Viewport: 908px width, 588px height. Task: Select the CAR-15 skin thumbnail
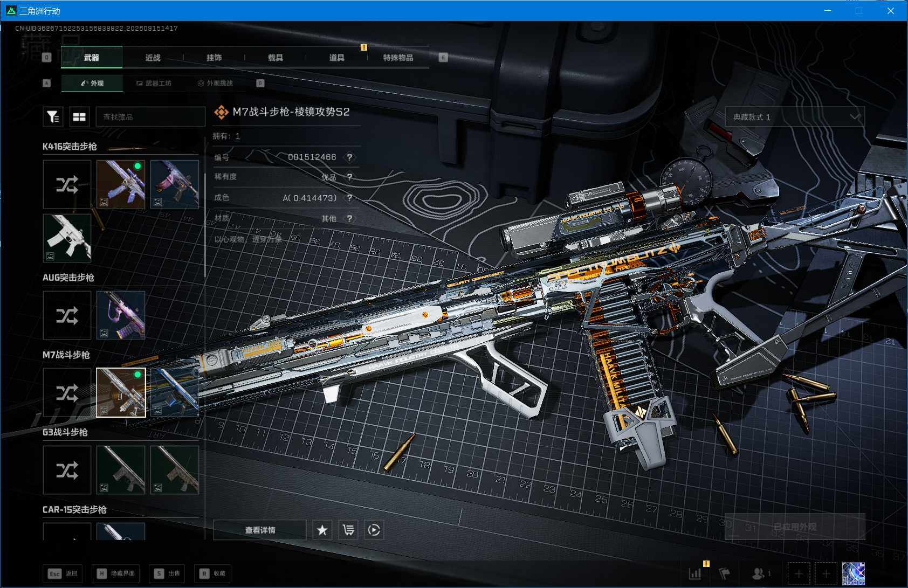[121, 531]
